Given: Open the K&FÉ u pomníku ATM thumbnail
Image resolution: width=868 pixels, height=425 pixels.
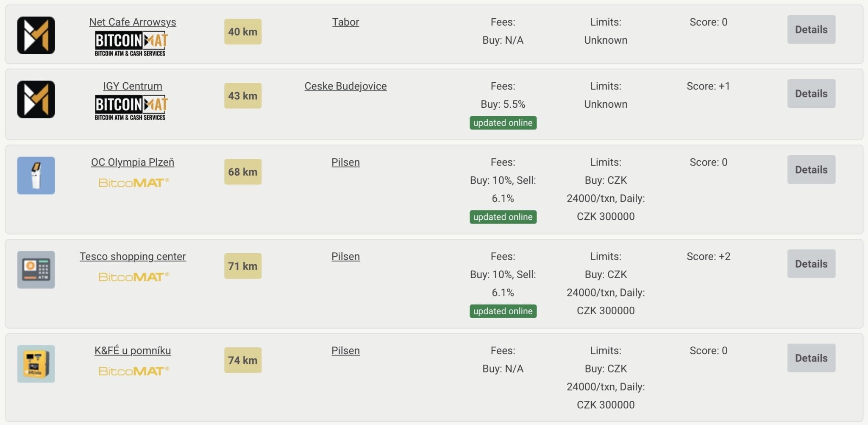Looking at the screenshot, I should click(x=36, y=364).
